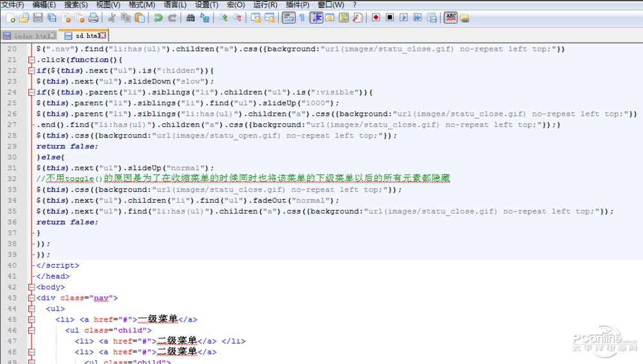Close the current document via toolbar
The image size is (643, 364).
click(66, 17)
